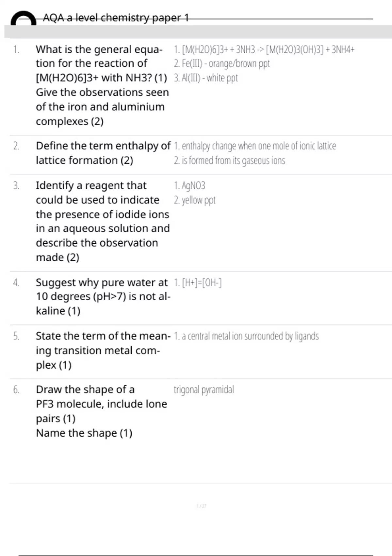
Task: Select the PF3 molecule shape question
Action: 101,411
